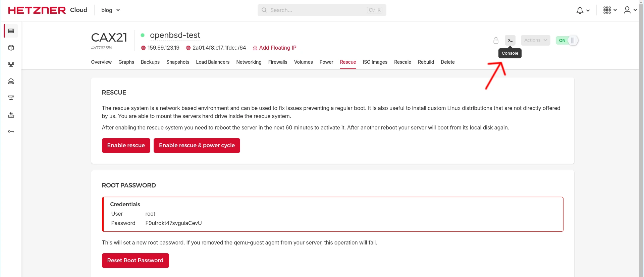This screenshot has width=644, height=277.
Task: Open the cube icon in sidebar
Action: (x=11, y=48)
